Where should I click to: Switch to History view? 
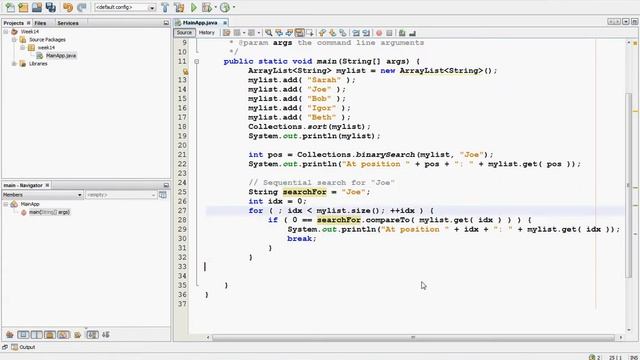point(207,33)
